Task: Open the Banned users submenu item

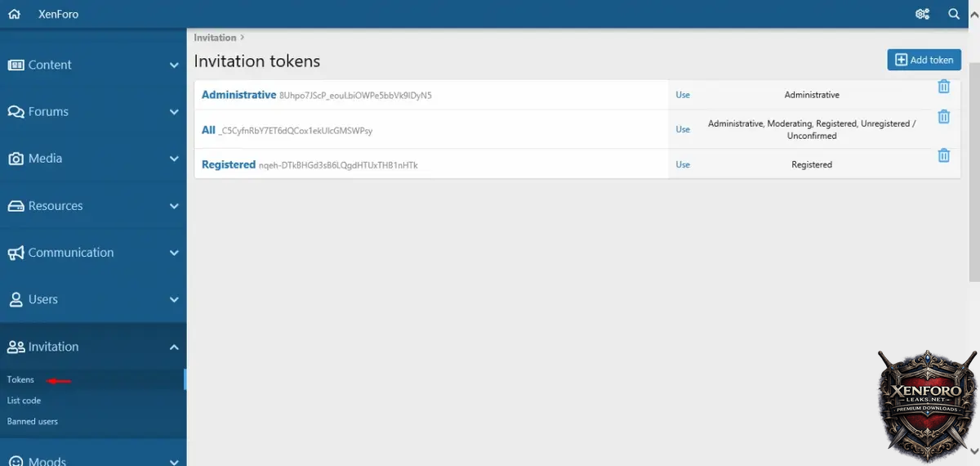Action: click(33, 422)
